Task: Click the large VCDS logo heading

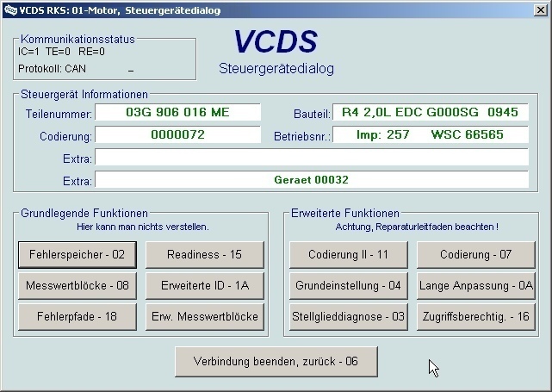Action: [276, 41]
